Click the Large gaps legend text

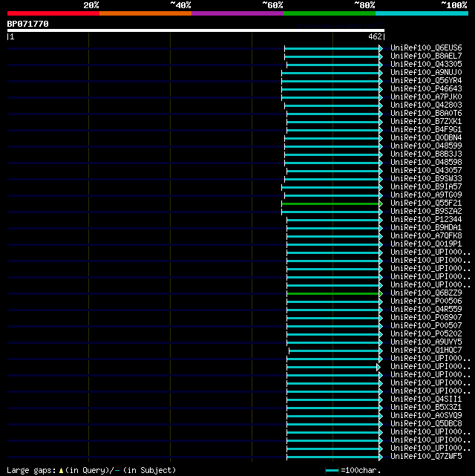click(91, 471)
